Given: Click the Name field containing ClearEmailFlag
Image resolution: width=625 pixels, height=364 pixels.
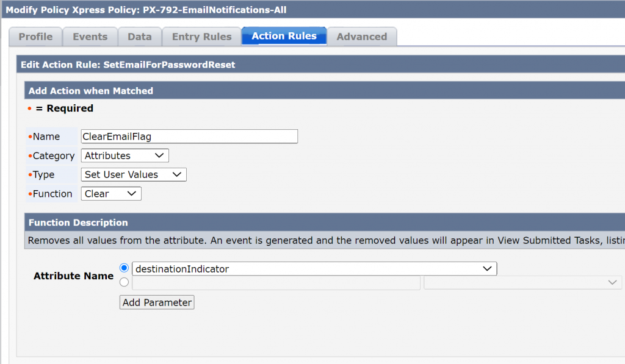Looking at the screenshot, I should click(189, 137).
